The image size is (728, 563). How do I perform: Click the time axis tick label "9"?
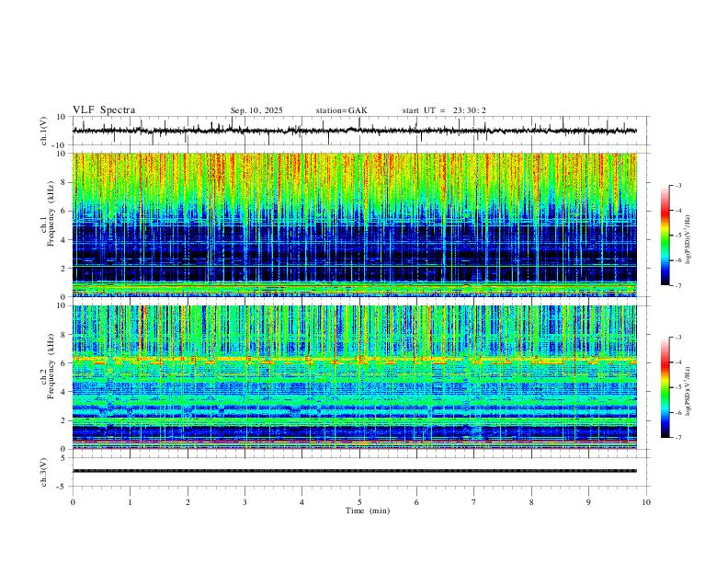pyautogui.click(x=588, y=502)
